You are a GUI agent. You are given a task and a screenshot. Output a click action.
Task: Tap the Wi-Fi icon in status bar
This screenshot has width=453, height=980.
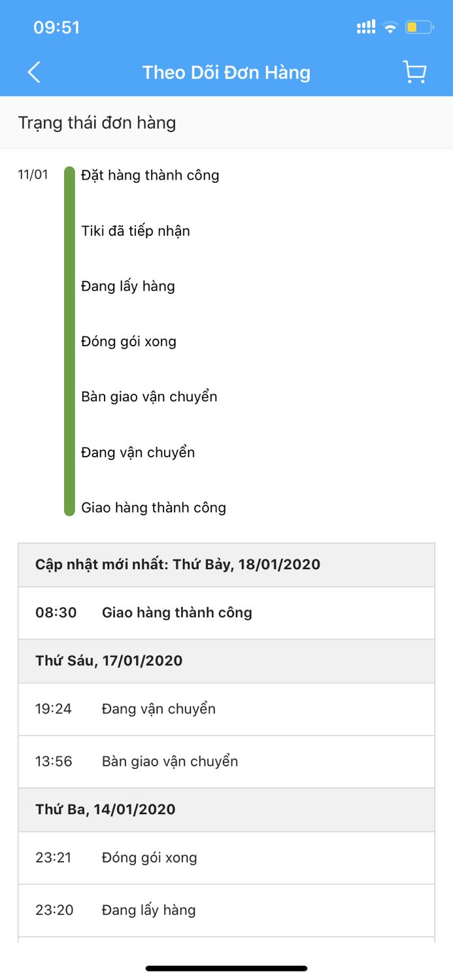(390, 27)
